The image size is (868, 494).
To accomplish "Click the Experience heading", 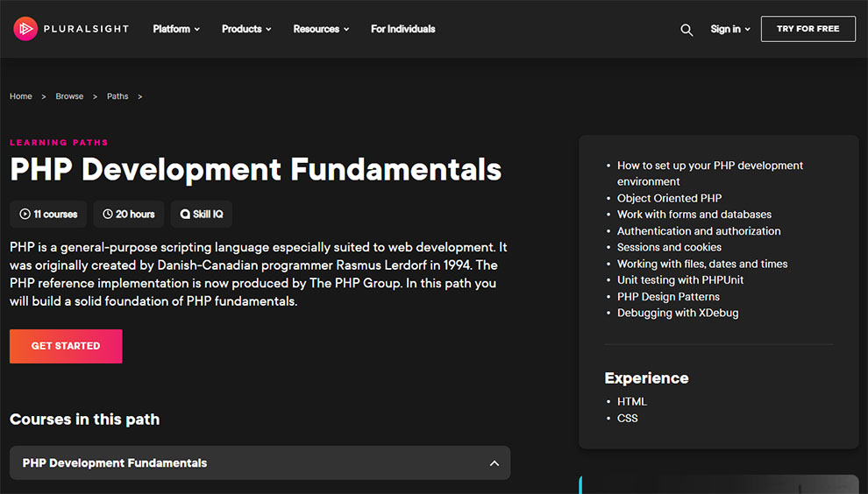I will click(x=646, y=378).
